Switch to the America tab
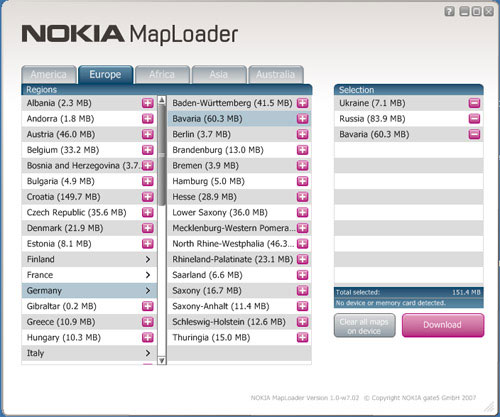Image resolution: width=500 pixels, height=417 pixels. coord(49,75)
